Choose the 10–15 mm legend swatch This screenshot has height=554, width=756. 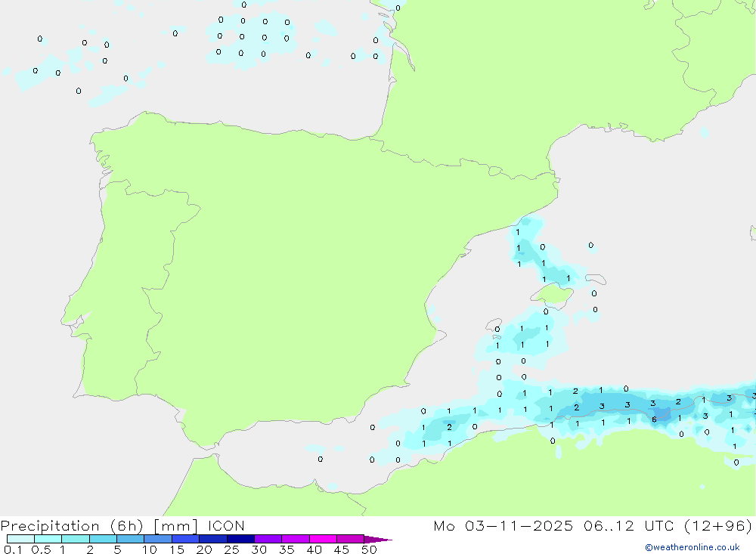pyautogui.click(x=158, y=539)
